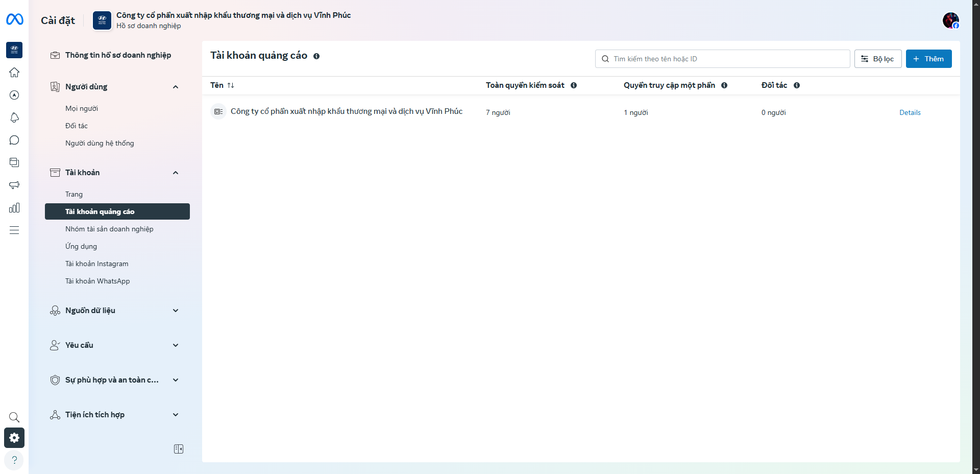Expand the Tiện ích tích hợp section
The height and width of the screenshot is (474, 980).
point(176,415)
